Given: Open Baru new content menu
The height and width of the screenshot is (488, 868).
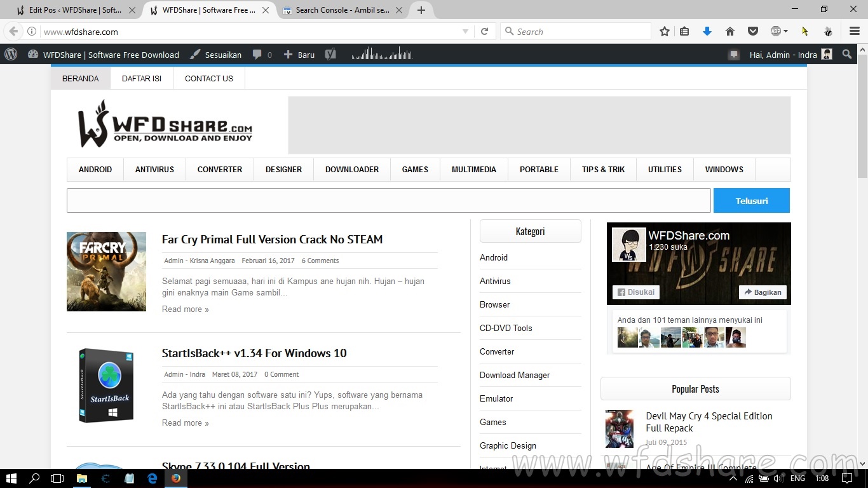Looking at the screenshot, I should coord(299,55).
